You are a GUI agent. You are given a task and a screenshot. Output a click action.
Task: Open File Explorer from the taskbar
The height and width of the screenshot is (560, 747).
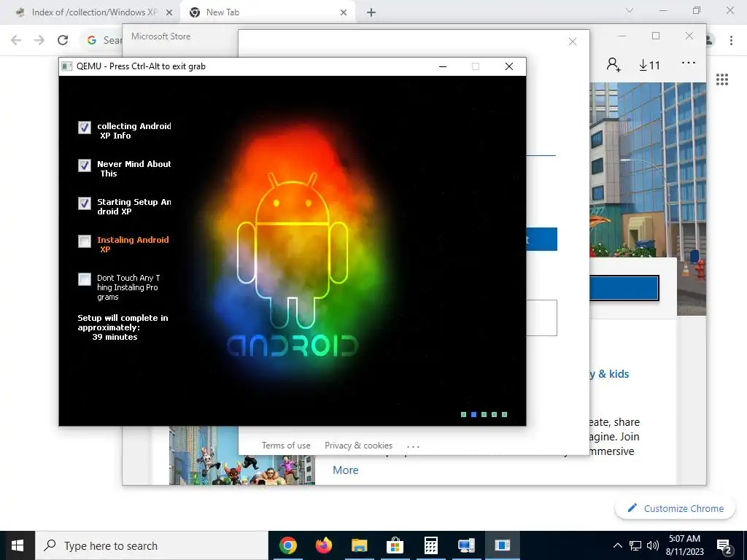[359, 545]
